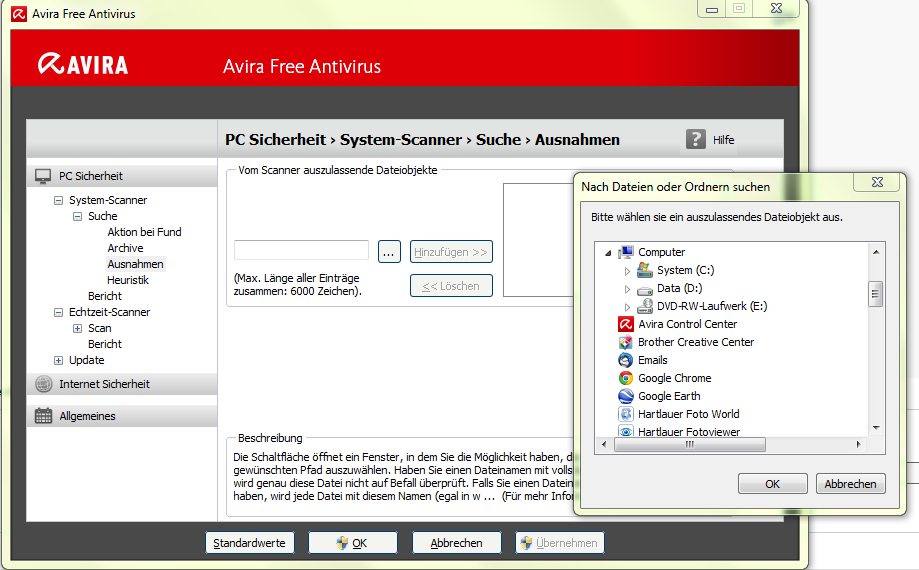Expand the Data (D:) drive node
The image size is (919, 570).
pyautogui.click(x=627, y=289)
